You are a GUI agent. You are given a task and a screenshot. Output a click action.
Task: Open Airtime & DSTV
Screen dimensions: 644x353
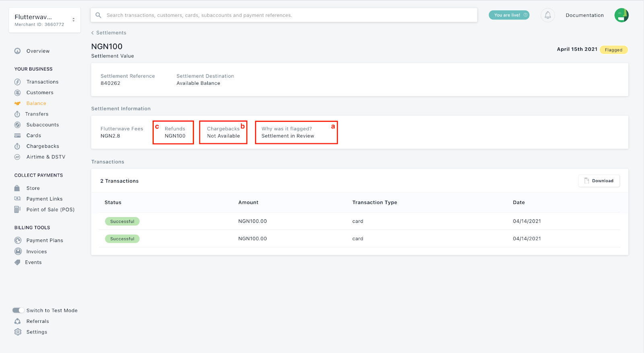coord(46,157)
